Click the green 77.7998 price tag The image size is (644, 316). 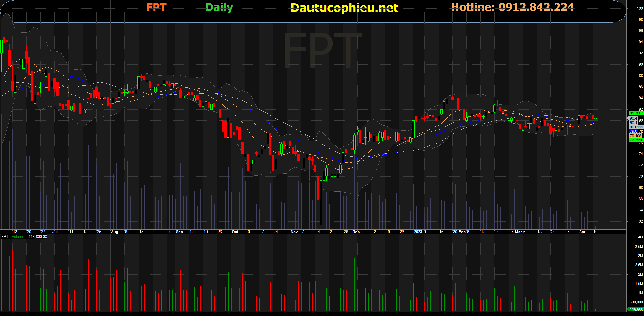[x=636, y=140]
